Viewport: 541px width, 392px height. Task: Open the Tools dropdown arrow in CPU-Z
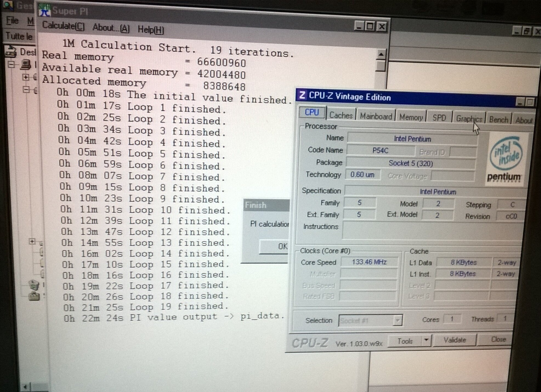pyautogui.click(x=426, y=340)
